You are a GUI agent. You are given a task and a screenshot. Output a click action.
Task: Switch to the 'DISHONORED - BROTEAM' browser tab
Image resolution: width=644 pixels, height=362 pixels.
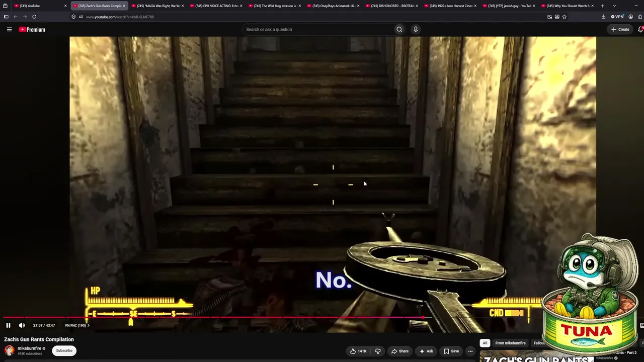pos(391,6)
